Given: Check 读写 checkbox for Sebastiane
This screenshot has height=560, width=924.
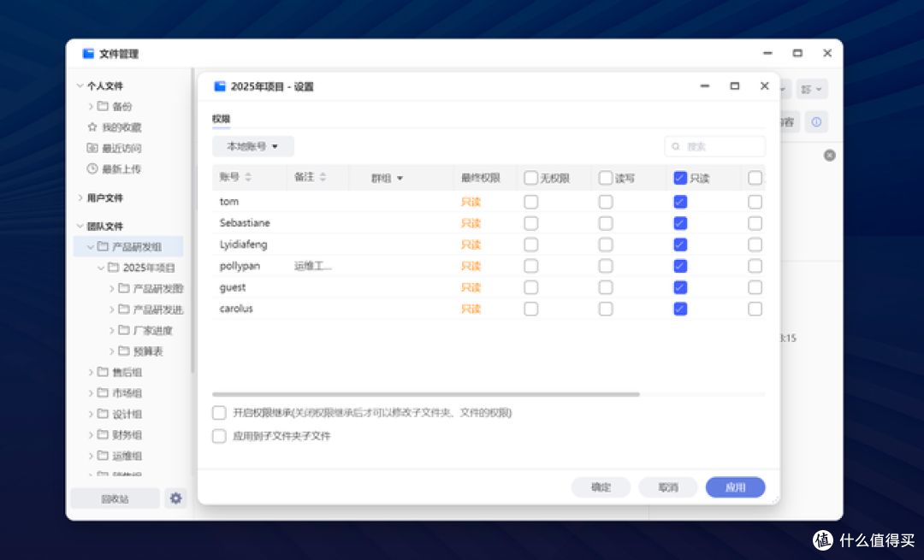Looking at the screenshot, I should click(606, 223).
